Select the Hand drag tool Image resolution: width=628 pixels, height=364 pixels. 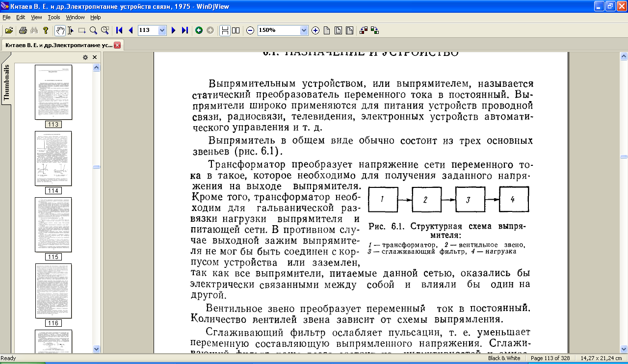tap(60, 30)
